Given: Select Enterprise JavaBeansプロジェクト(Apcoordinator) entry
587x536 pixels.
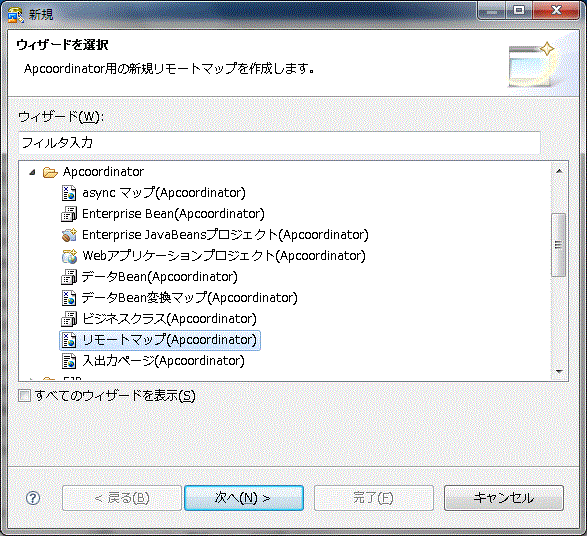Looking at the screenshot, I should pos(225,235).
